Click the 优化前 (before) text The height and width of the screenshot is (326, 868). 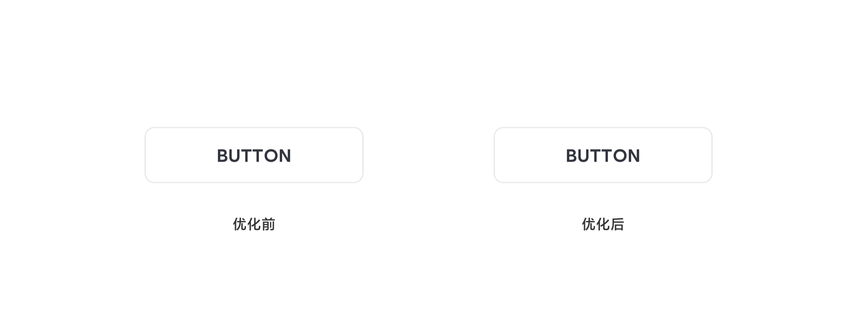click(x=254, y=224)
